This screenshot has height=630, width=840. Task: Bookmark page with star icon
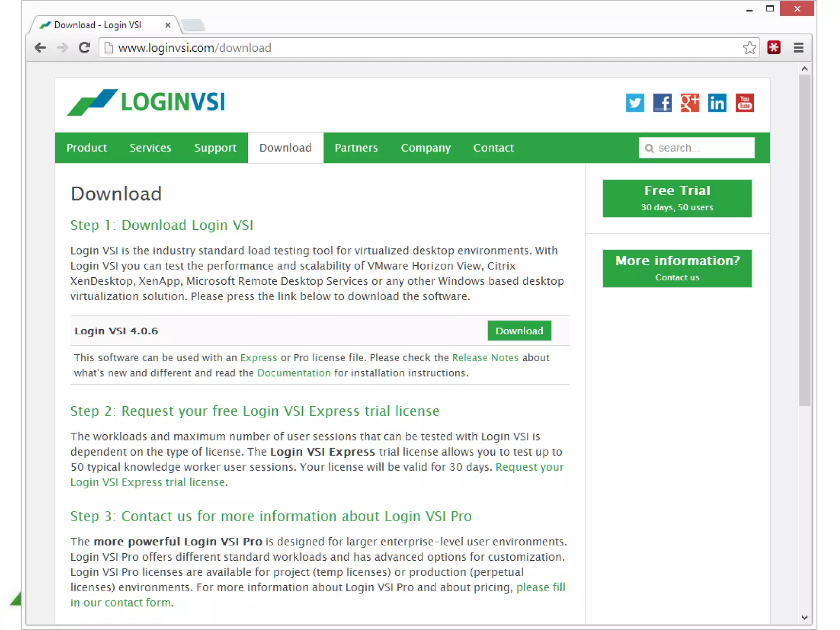click(749, 48)
